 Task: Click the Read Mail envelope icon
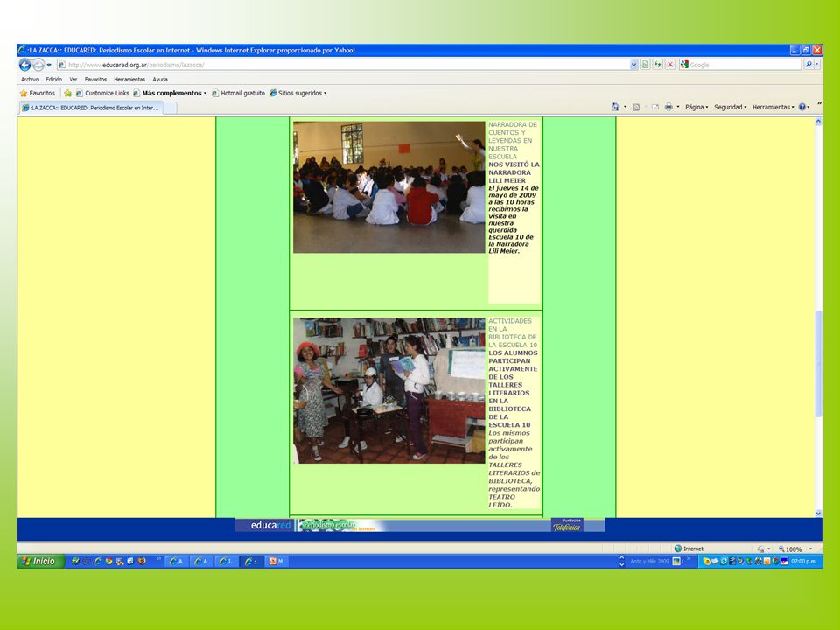(x=654, y=107)
